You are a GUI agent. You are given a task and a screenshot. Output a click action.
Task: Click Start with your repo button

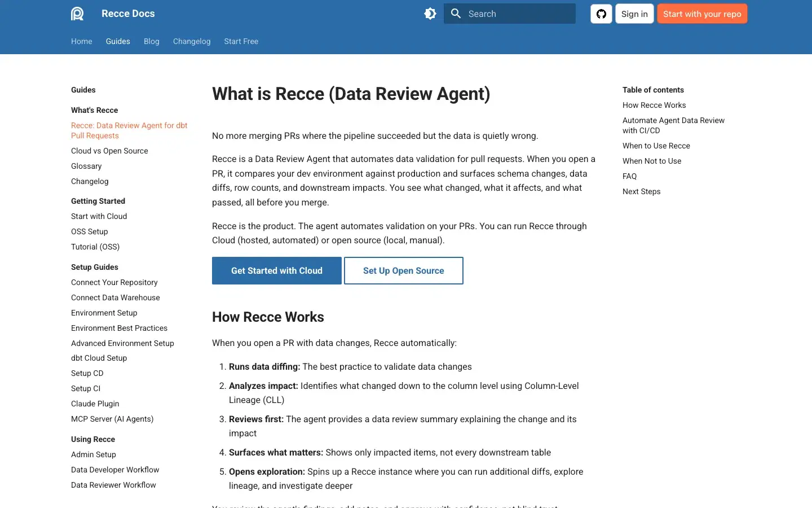tap(702, 14)
